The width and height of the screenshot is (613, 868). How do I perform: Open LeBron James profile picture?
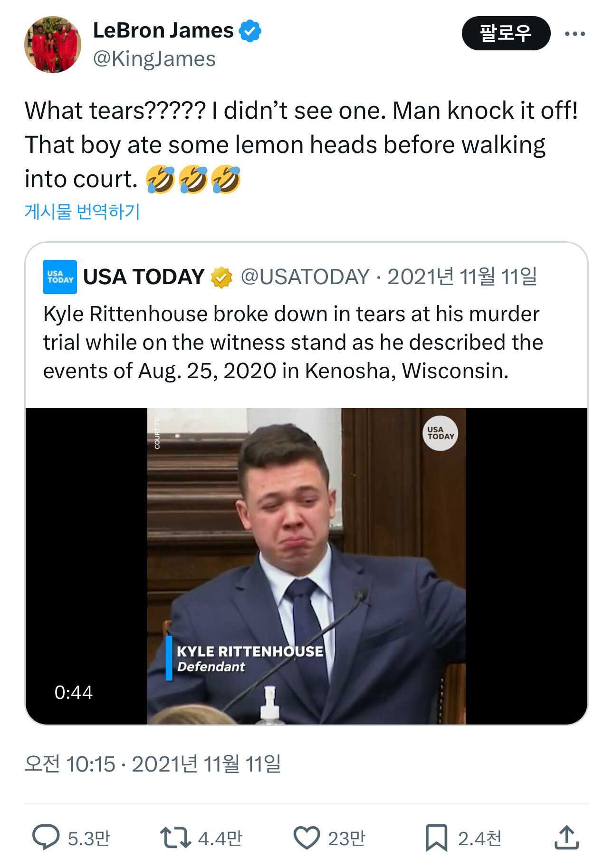53,45
